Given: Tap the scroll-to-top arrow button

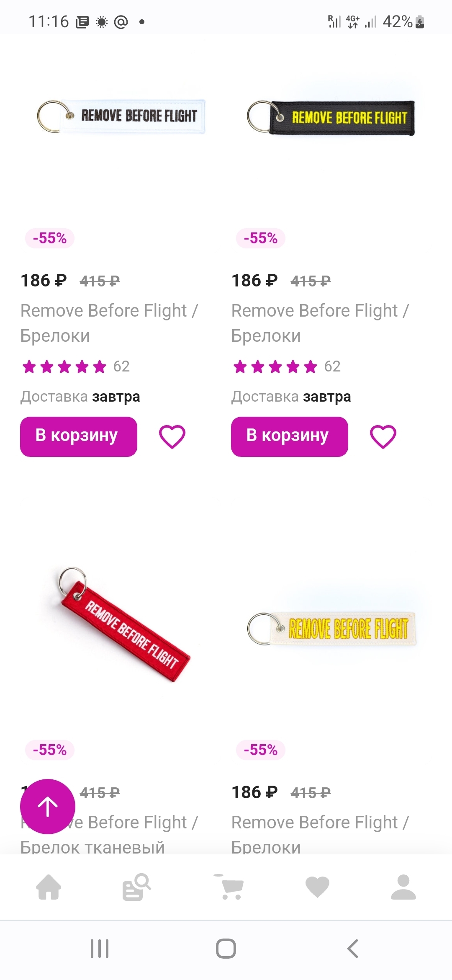Looking at the screenshot, I should coord(48,806).
